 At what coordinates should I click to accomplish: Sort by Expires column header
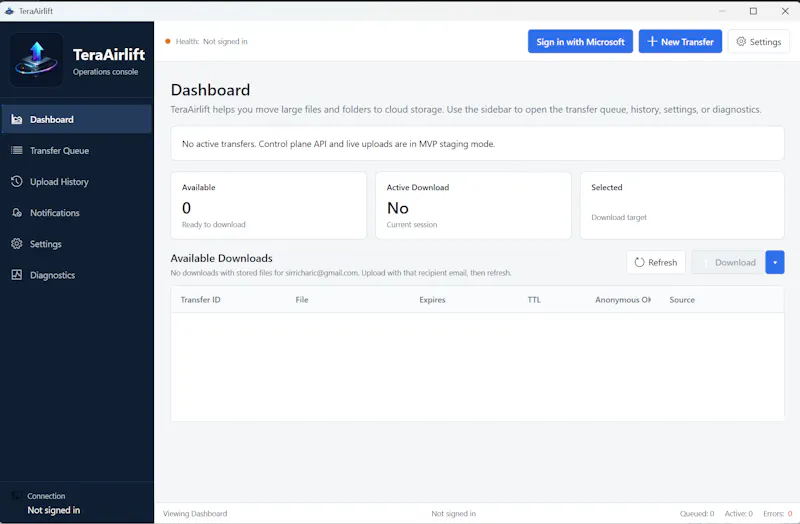click(432, 300)
